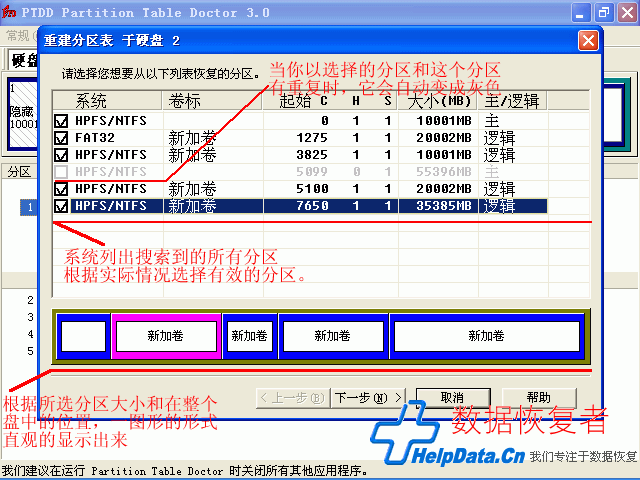640x480 pixels.
Task: Select partition row 1 in background window
Action: 29,207
